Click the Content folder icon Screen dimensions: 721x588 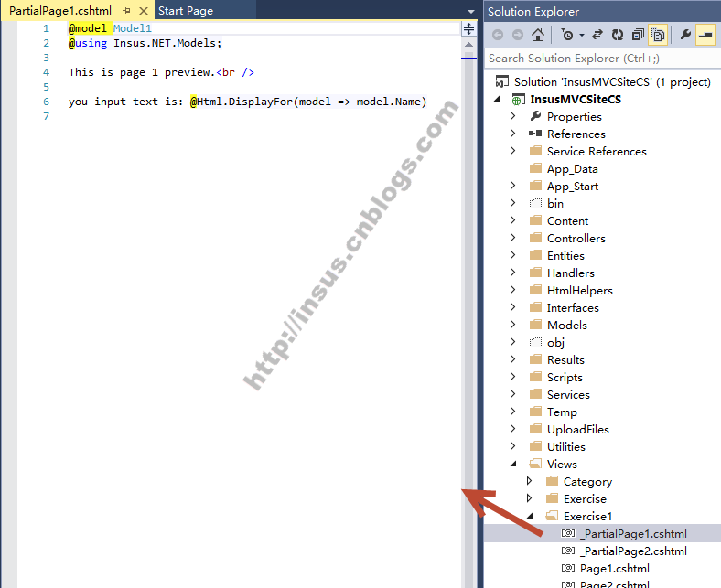pyautogui.click(x=535, y=220)
